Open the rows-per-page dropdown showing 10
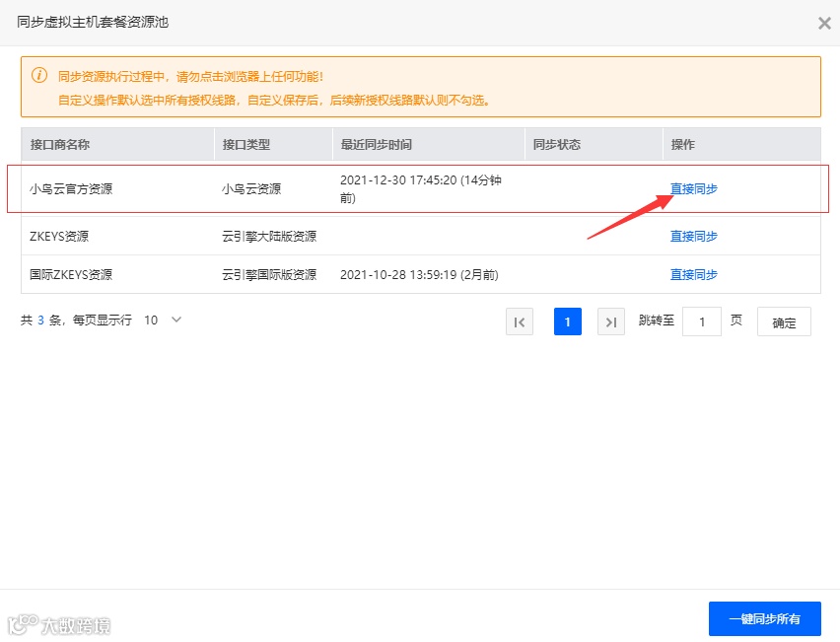840x642 pixels. point(163,320)
